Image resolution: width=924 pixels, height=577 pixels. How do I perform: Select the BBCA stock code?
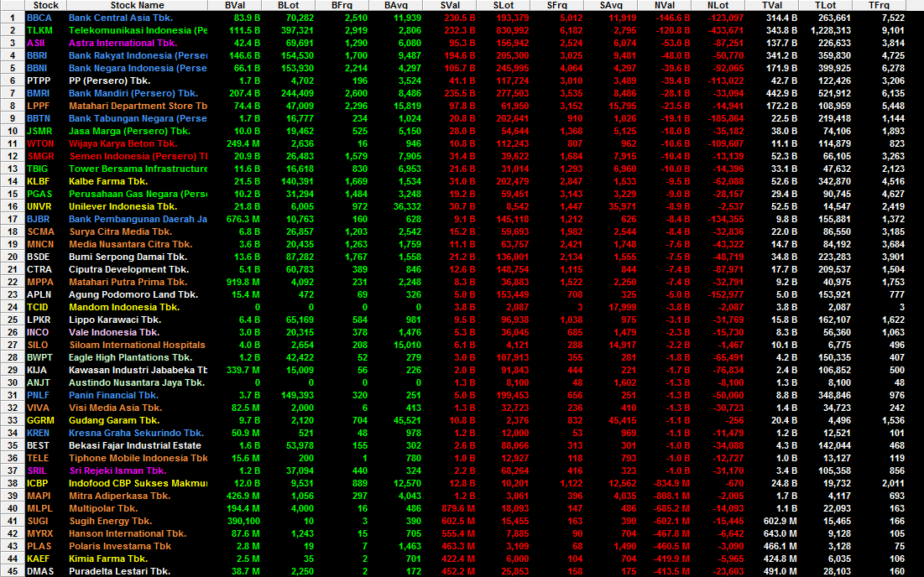coord(39,18)
